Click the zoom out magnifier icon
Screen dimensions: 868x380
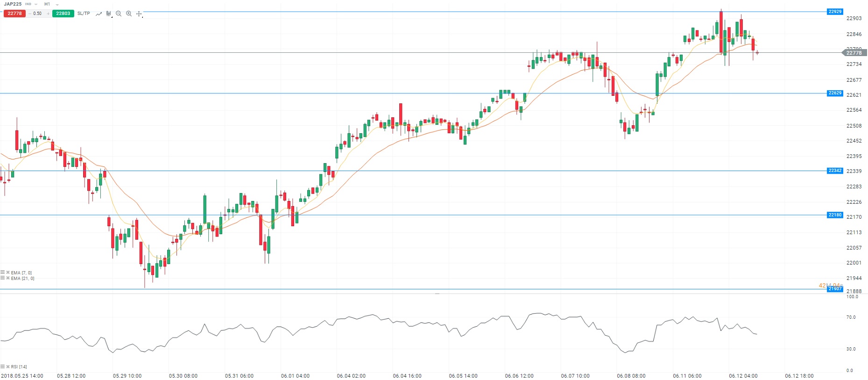[x=119, y=14]
